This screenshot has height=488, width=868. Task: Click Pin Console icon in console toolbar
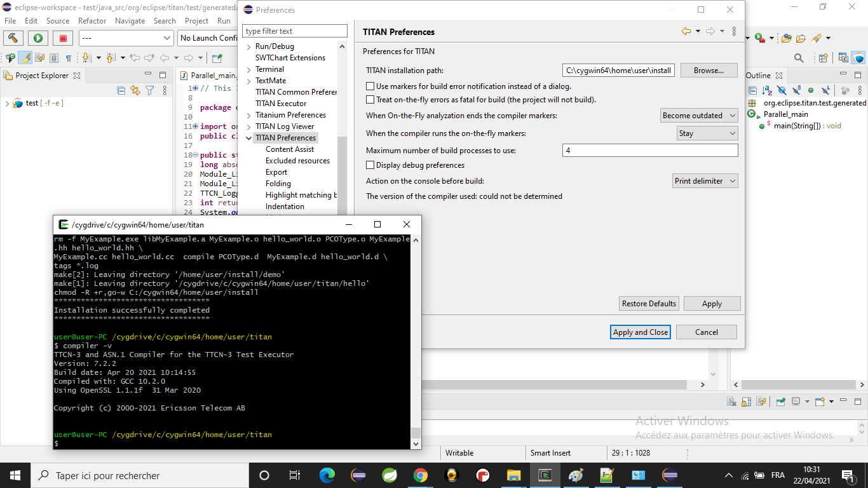point(780,402)
